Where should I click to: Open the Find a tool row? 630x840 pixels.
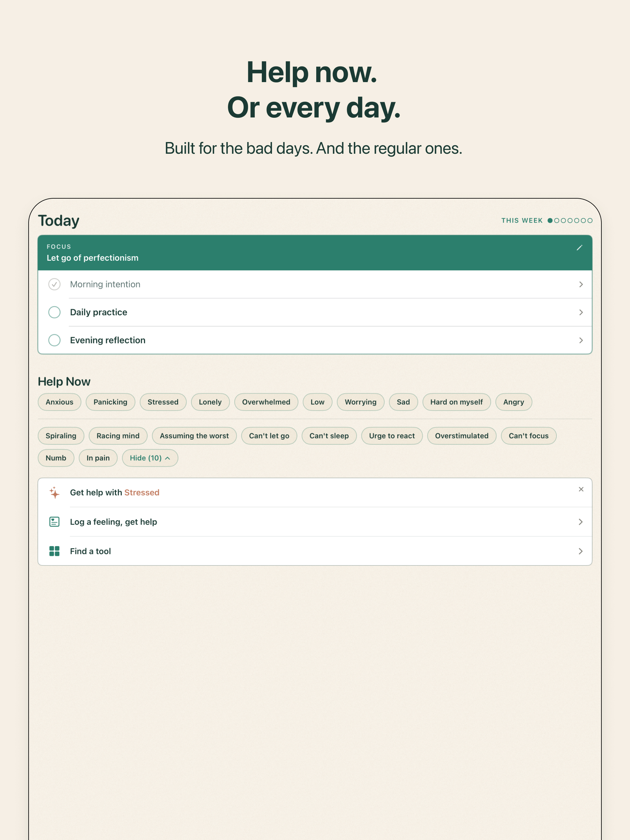tap(315, 551)
